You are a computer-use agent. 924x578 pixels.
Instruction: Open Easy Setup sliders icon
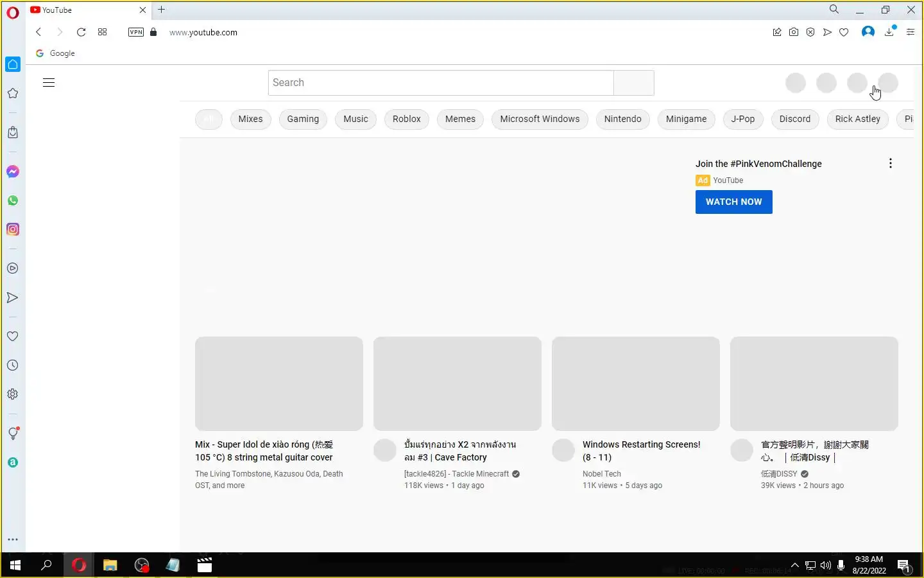[x=911, y=32]
